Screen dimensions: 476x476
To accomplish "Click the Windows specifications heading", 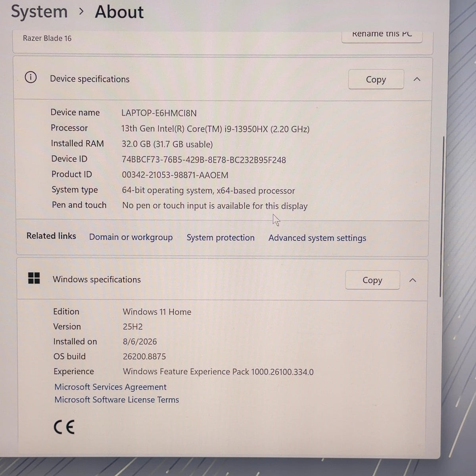I will pos(97,279).
